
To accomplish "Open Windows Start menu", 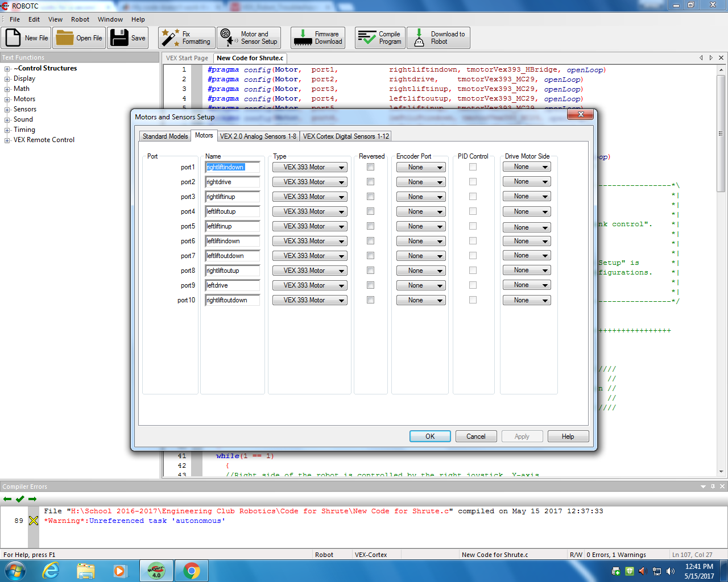I will [x=15, y=571].
